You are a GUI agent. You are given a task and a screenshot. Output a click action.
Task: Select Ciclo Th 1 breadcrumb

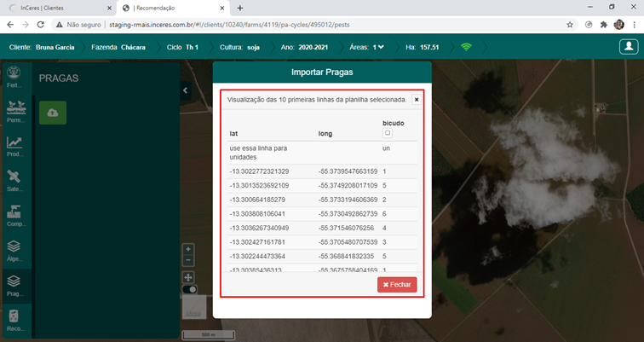point(182,47)
